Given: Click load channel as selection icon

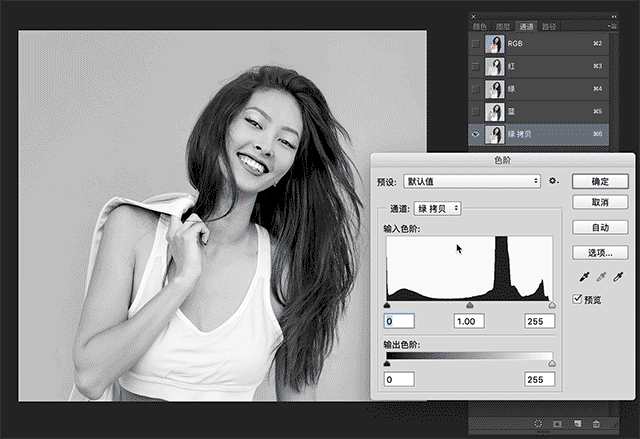Looking at the screenshot, I should tap(538, 425).
